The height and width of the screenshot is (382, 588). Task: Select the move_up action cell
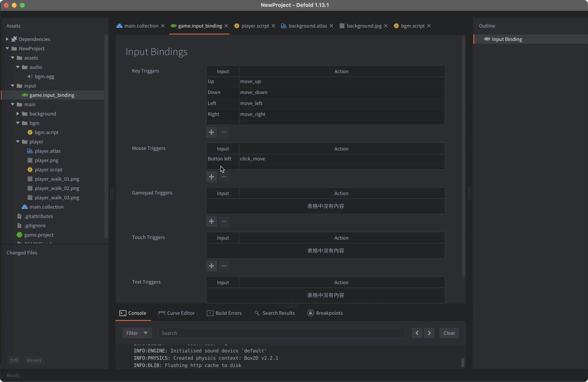pos(342,81)
